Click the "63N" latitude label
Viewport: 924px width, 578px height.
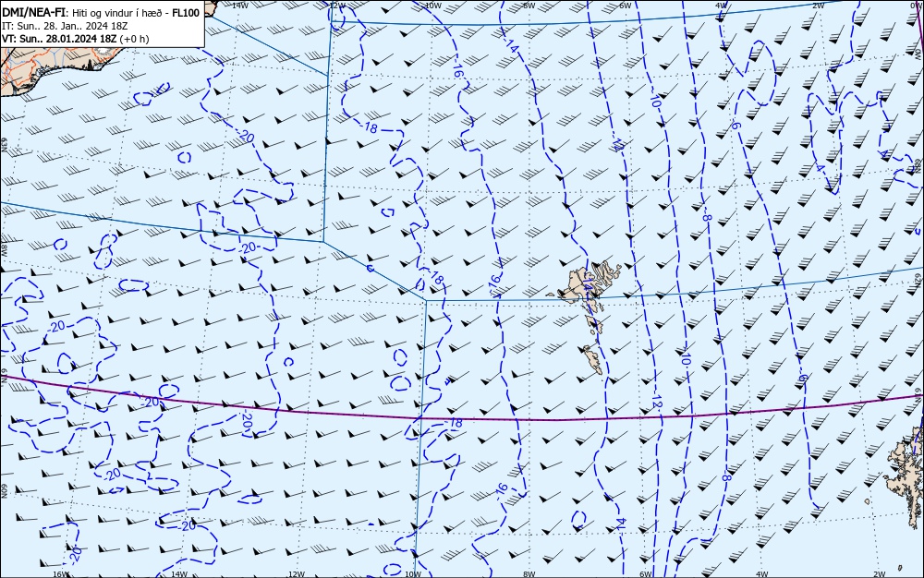(x=4, y=144)
